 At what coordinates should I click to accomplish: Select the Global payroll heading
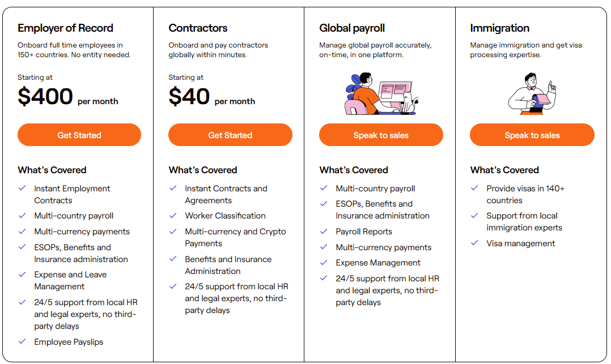[x=351, y=28]
